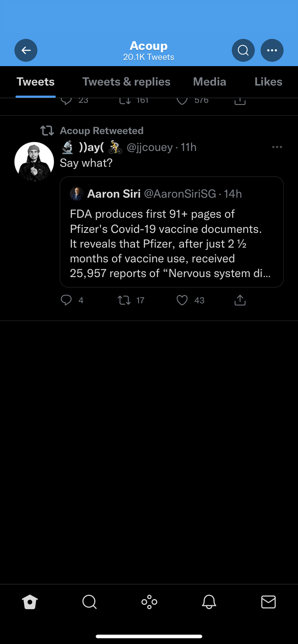The height and width of the screenshot is (644, 298).
Task: Like the 'Say what?' tweet
Action: pyautogui.click(x=182, y=300)
